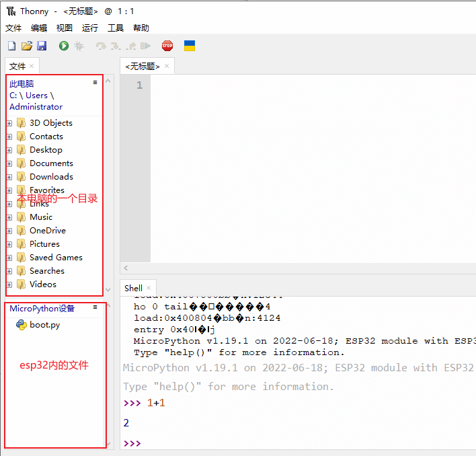Image resolution: width=476 pixels, height=456 pixels.
Task: Open the 此电脑 panel hamburger menu
Action: pos(95,82)
